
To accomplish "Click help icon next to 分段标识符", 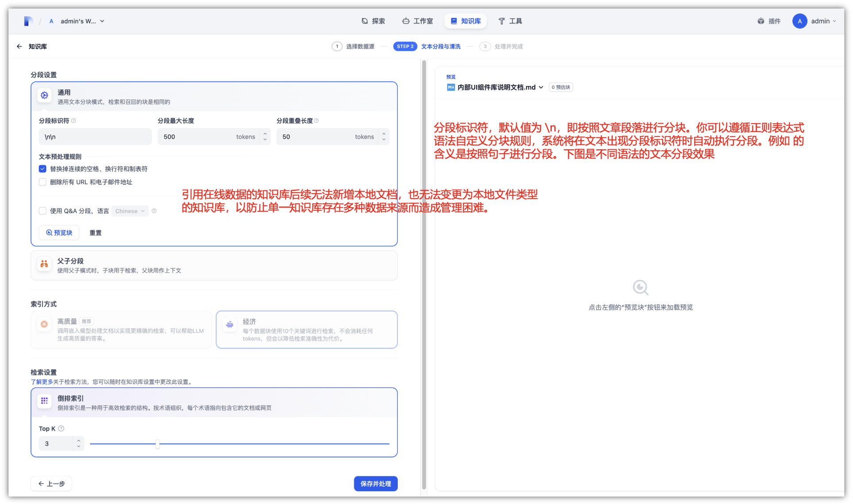I will point(74,121).
